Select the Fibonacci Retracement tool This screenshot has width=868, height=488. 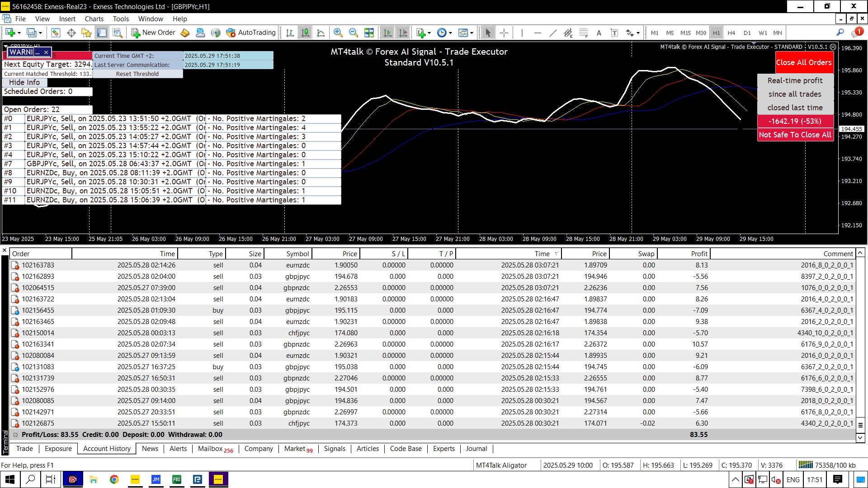click(584, 33)
